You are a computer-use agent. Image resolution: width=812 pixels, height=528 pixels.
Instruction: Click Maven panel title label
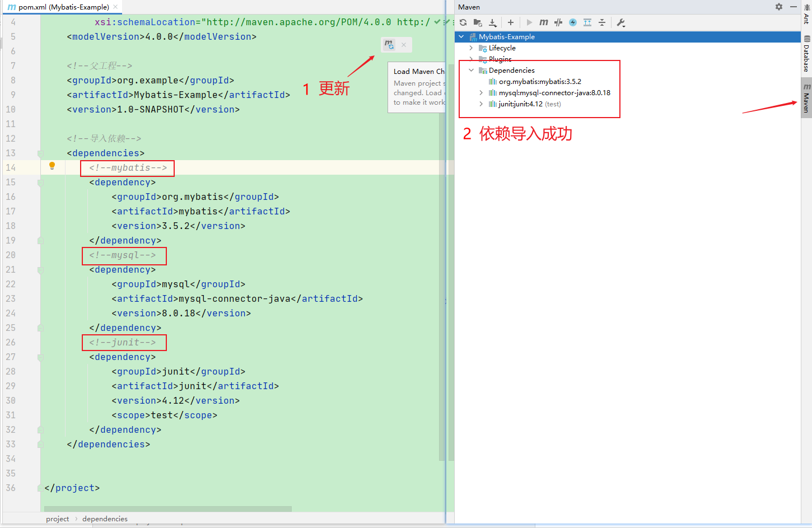click(x=469, y=7)
